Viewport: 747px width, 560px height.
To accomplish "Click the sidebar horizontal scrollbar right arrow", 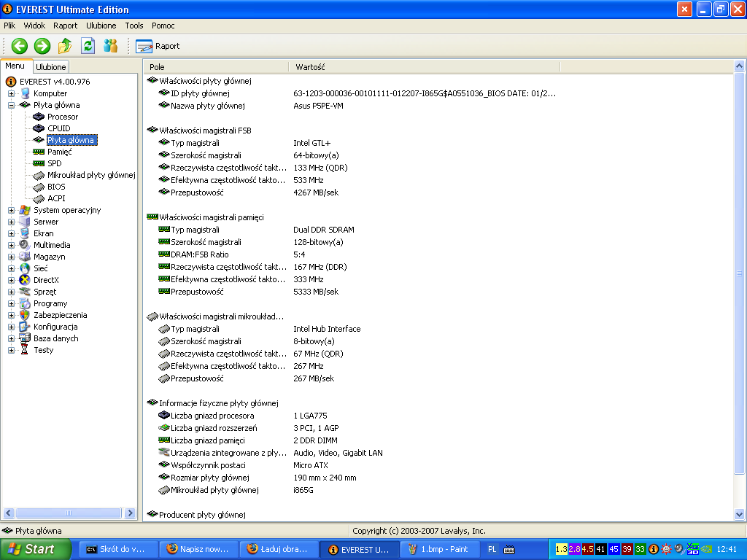I will (x=130, y=513).
